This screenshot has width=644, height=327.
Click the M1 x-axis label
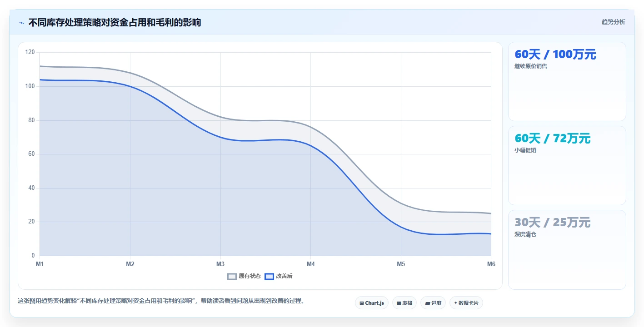tap(40, 264)
